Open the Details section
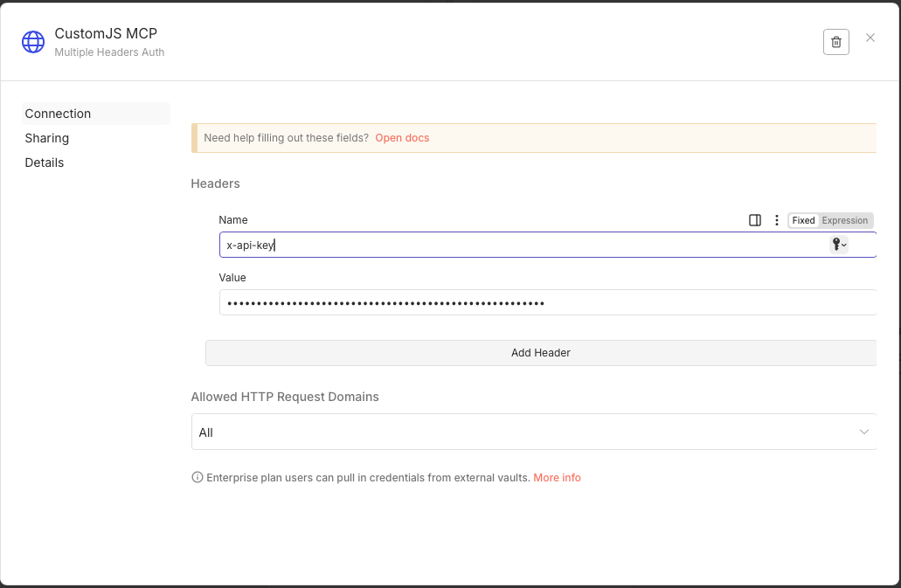This screenshot has width=901, height=588. coord(45,162)
